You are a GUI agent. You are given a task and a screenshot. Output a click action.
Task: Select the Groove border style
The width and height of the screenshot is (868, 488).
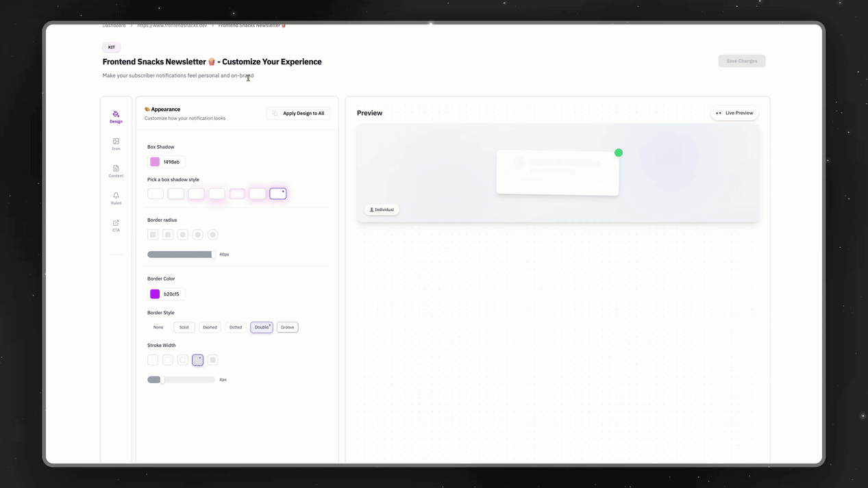(x=287, y=327)
